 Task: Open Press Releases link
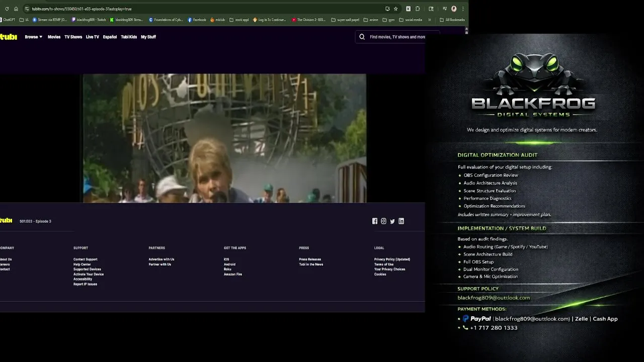point(310,259)
